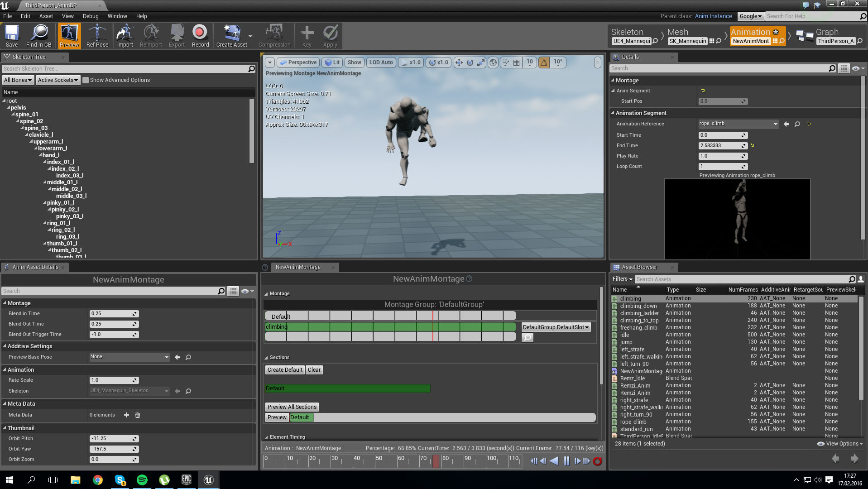Screen dimensions: 868x489
Task: Toggle rotation snap warning icon in viewport
Action: click(x=544, y=62)
